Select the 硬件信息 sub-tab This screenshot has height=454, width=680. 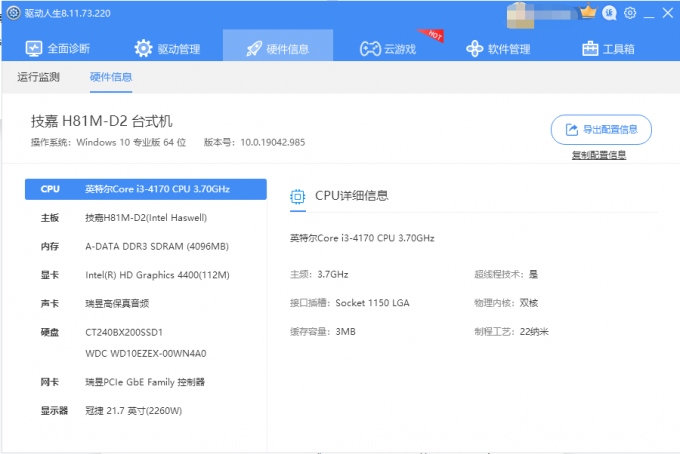(110, 77)
